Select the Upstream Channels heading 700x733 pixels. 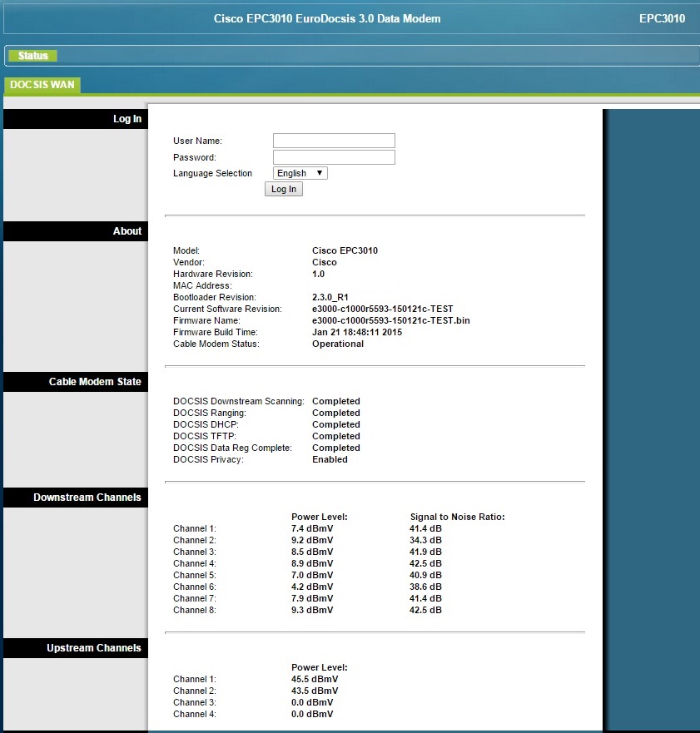[93, 648]
